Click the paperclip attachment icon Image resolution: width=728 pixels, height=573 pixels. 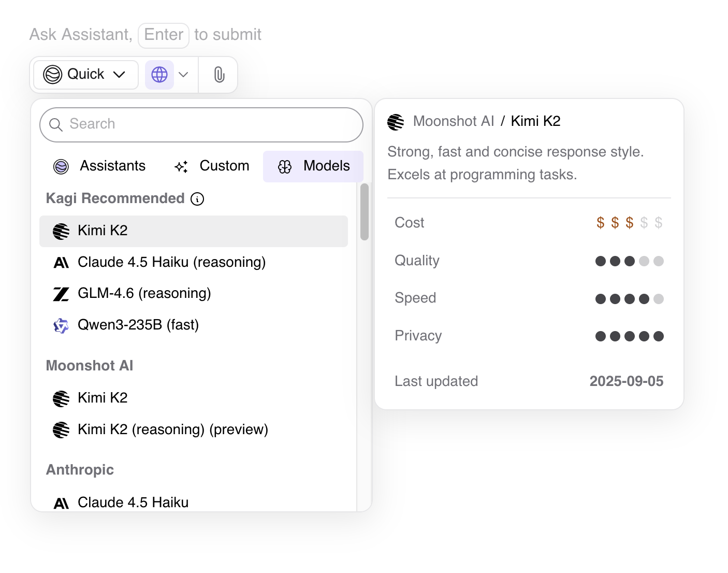(x=219, y=75)
